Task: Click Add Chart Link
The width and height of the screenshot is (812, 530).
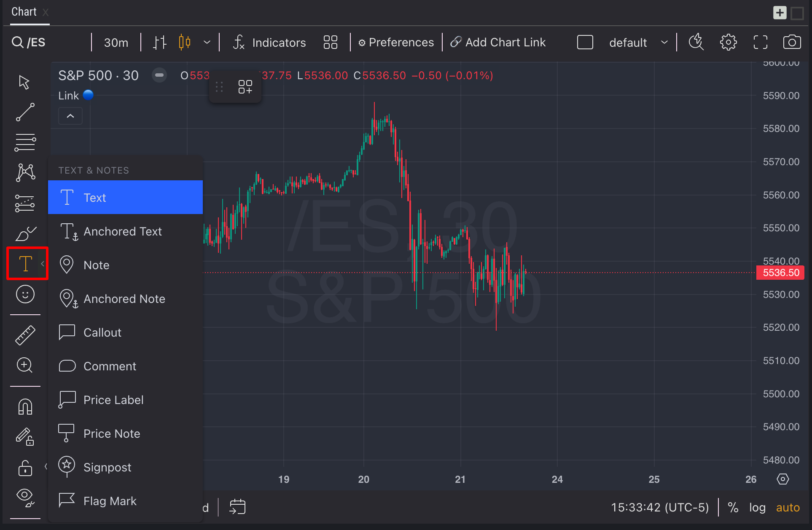Action: pyautogui.click(x=498, y=43)
